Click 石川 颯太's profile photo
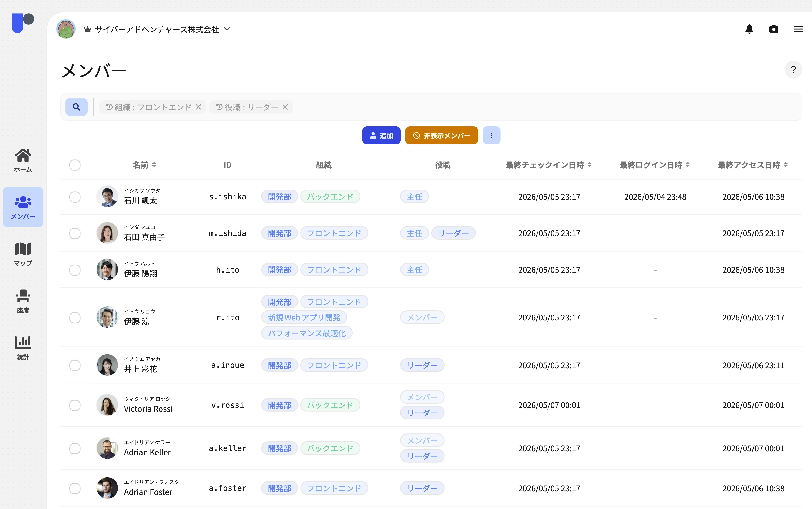The width and height of the screenshot is (812, 509). click(x=107, y=196)
